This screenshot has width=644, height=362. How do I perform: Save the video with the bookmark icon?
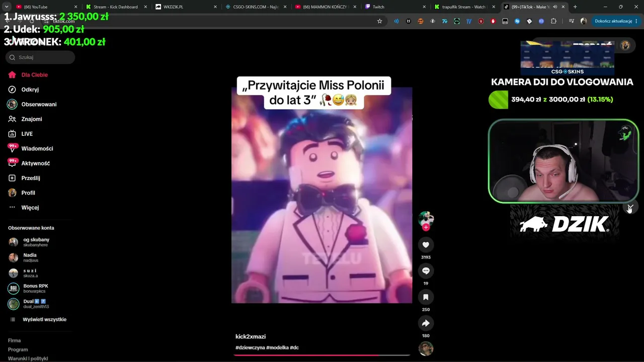click(426, 297)
